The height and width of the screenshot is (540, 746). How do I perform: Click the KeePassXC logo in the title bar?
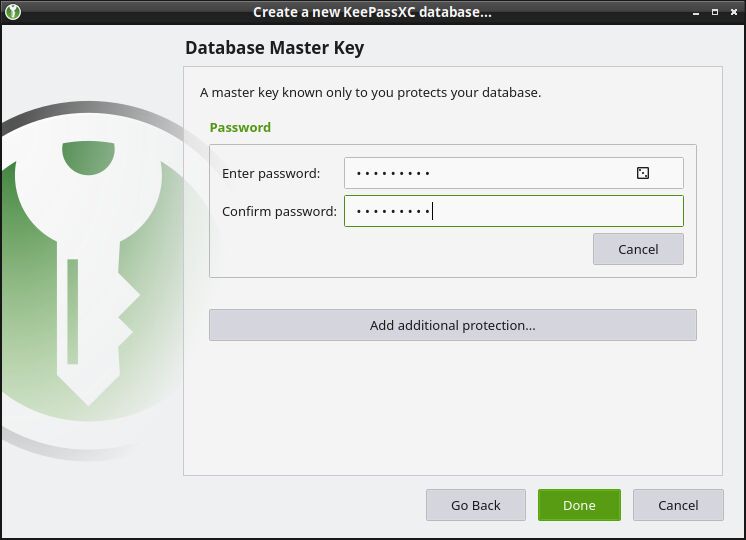[13, 11]
